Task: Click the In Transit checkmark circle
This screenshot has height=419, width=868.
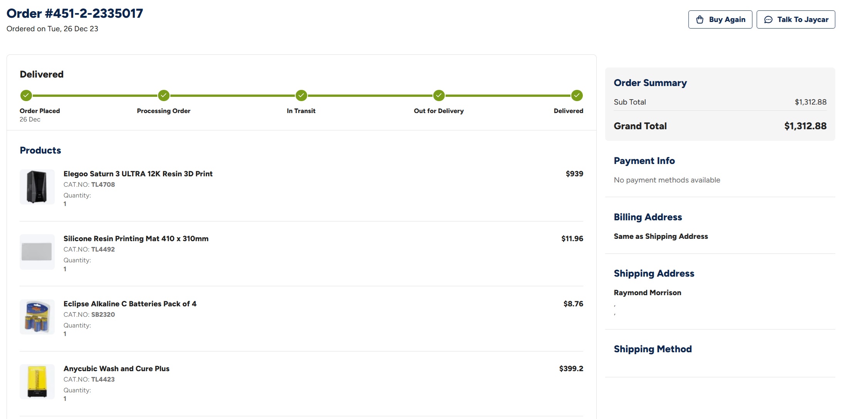Action: point(301,95)
